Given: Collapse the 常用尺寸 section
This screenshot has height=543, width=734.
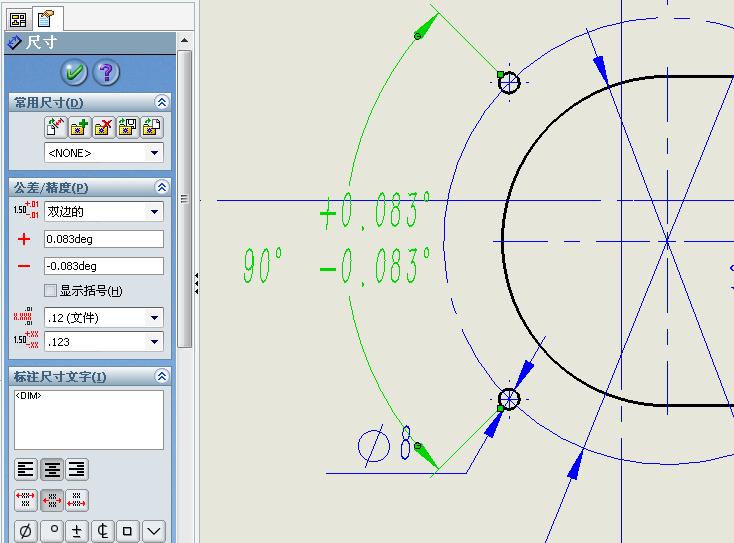Looking at the screenshot, I should (161, 102).
